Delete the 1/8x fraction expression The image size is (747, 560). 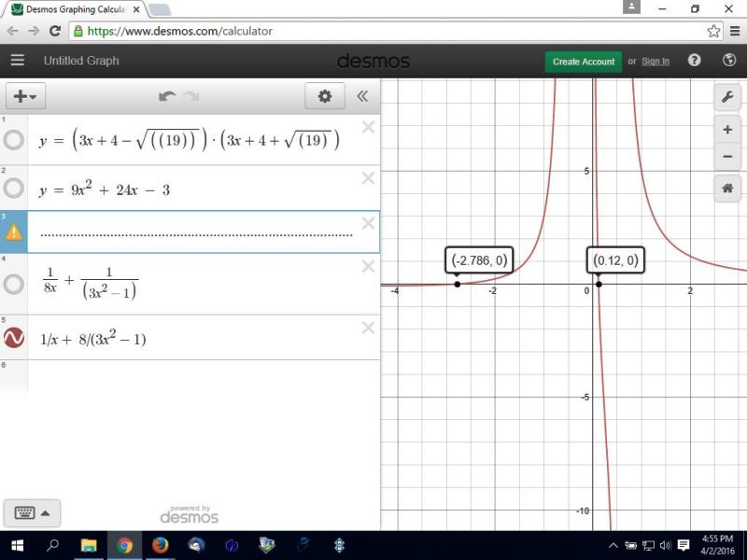pos(368,266)
